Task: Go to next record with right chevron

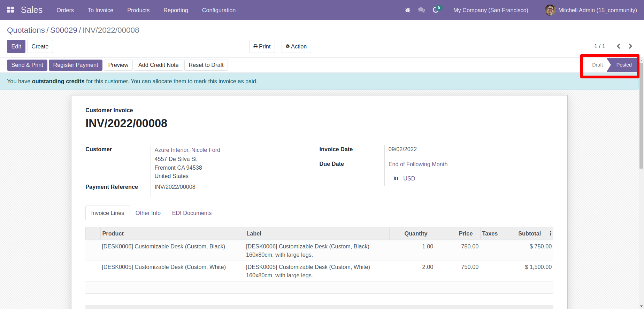Action: (x=630, y=46)
